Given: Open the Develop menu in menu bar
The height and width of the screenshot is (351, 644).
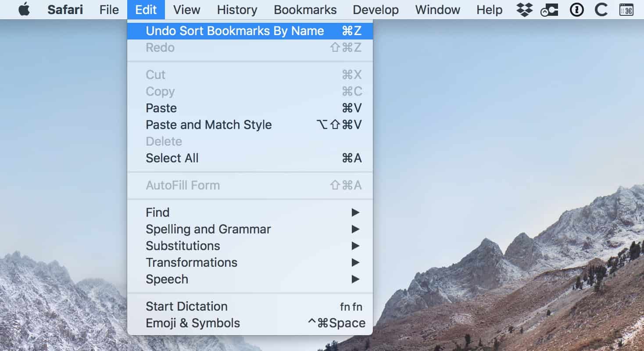Looking at the screenshot, I should point(376,10).
